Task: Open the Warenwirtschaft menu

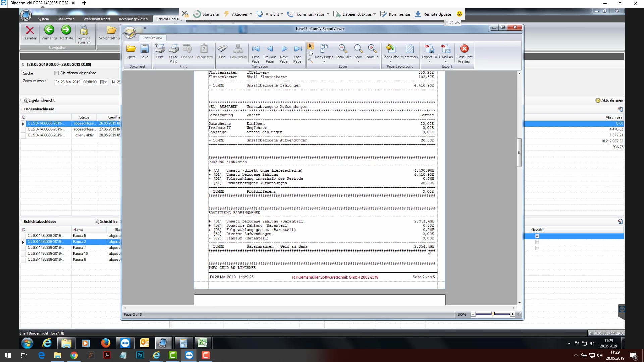Action: (97, 19)
